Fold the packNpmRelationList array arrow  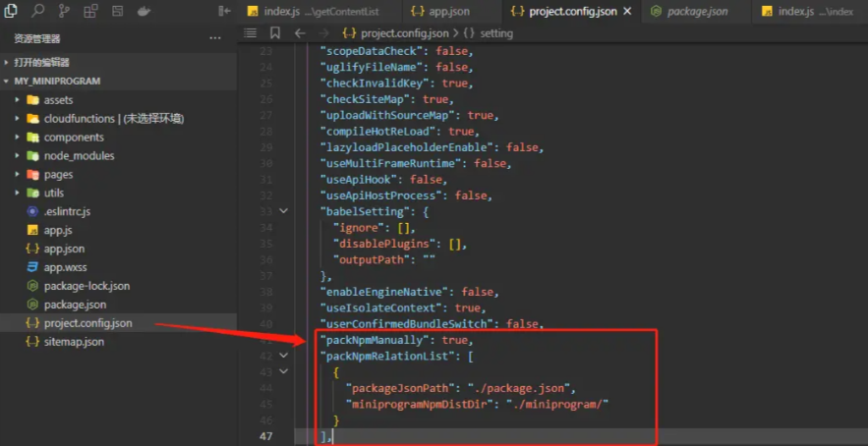click(284, 356)
